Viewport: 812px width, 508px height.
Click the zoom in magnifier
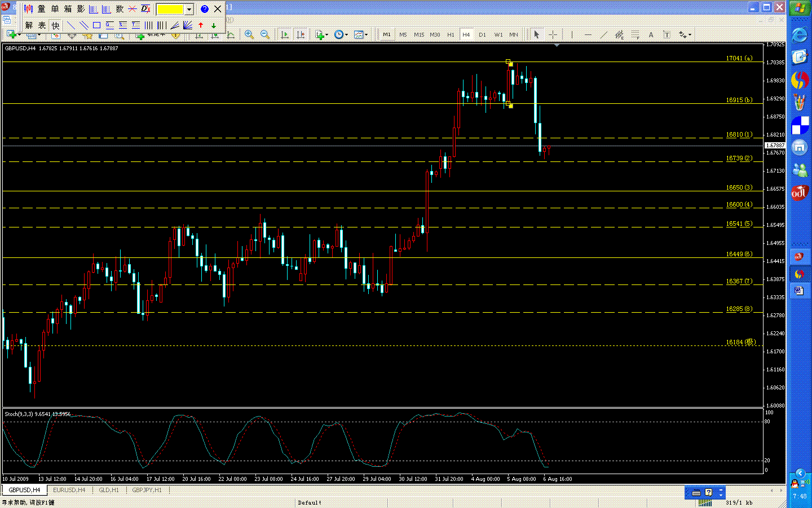click(249, 34)
